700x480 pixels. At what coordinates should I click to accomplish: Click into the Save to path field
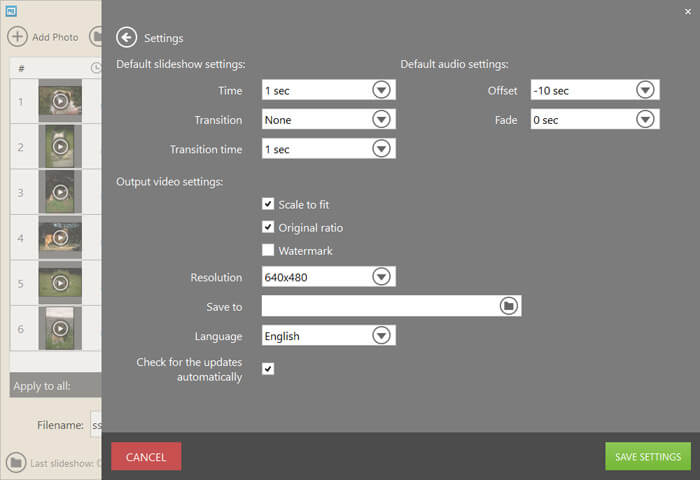point(380,306)
